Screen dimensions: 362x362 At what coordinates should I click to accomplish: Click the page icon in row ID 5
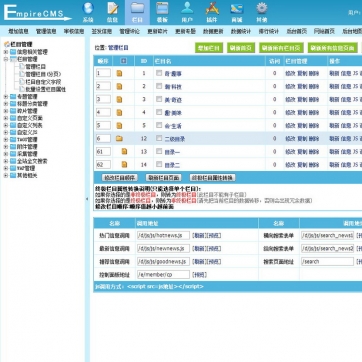click(119, 126)
